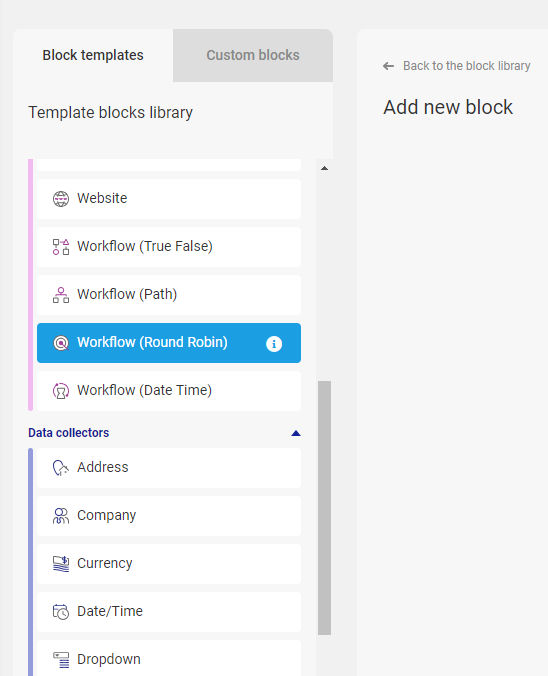Image resolution: width=548 pixels, height=676 pixels.
Task: Select the Workflow (Path) block template
Action: click(x=169, y=295)
